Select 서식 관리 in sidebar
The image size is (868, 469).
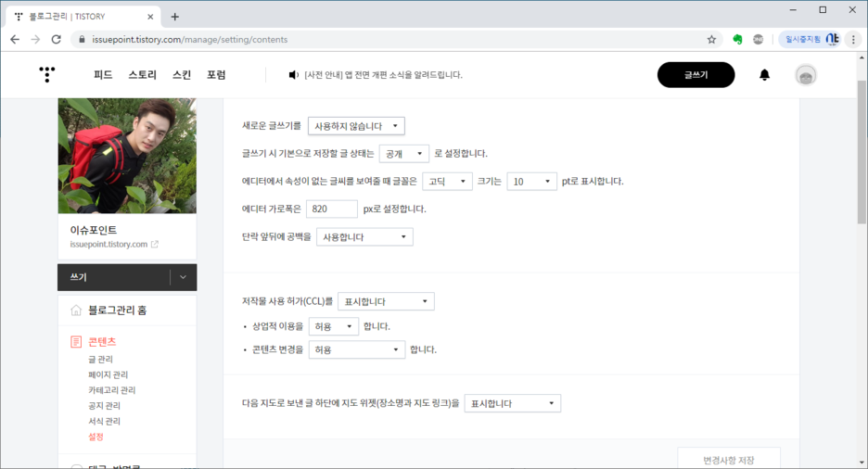104,421
